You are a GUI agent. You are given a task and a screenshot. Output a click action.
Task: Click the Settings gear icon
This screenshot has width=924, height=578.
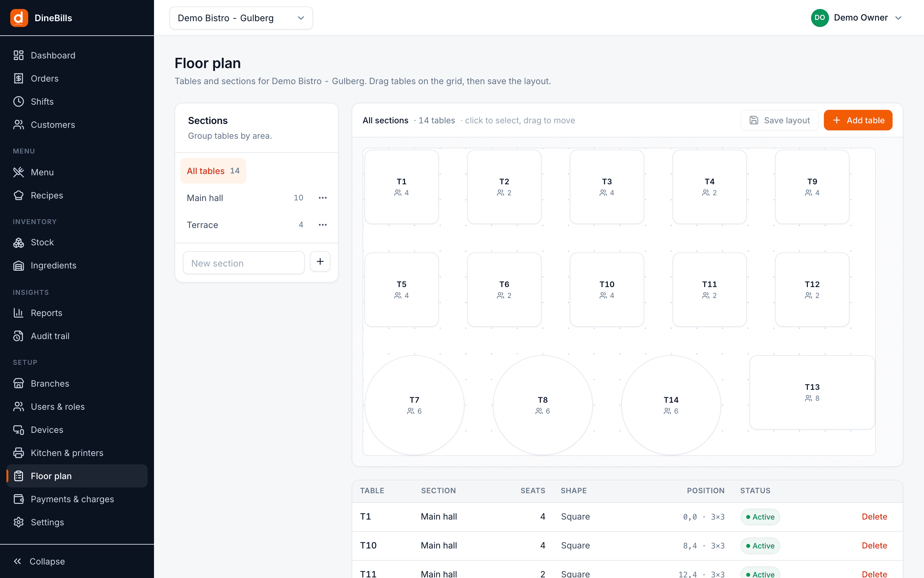[18, 522]
